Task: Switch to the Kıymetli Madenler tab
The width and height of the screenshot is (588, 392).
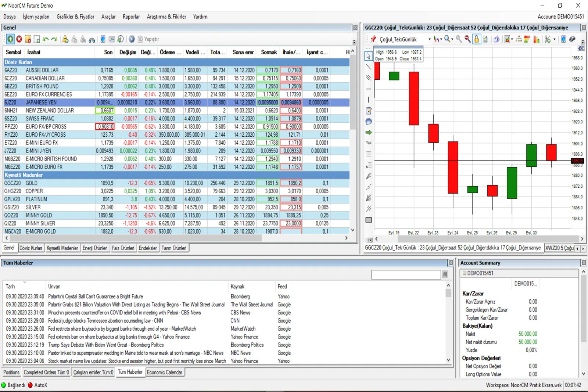Action: (62, 248)
